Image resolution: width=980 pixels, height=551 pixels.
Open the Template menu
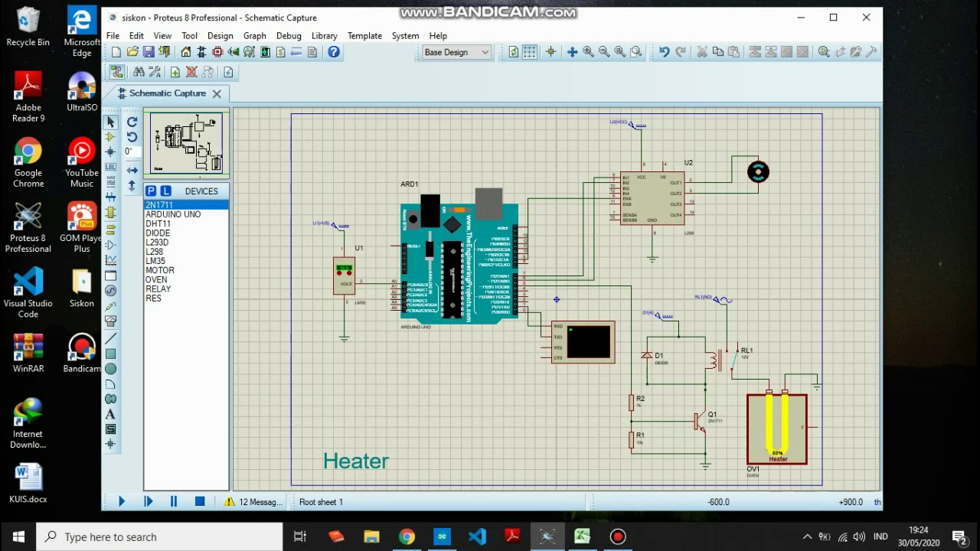click(x=364, y=35)
